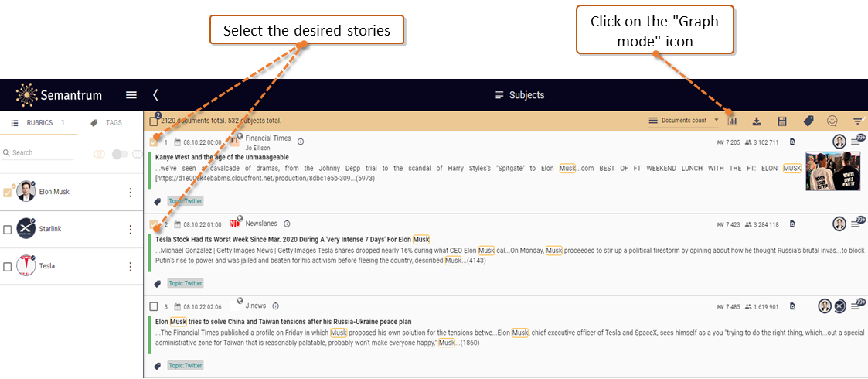
Task: Click the Financial Times FT source logo
Action: pos(234,141)
